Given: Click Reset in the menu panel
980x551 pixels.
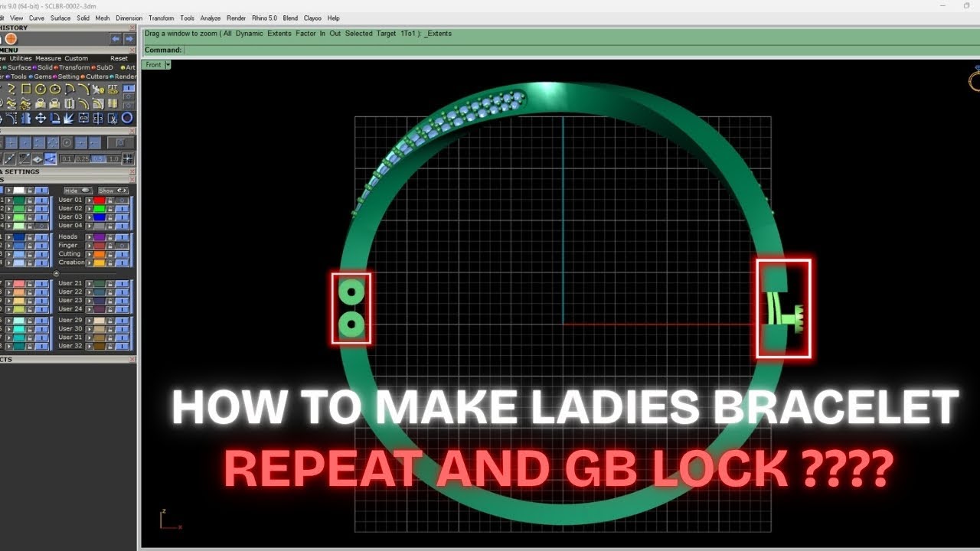Looking at the screenshot, I should pos(119,58).
